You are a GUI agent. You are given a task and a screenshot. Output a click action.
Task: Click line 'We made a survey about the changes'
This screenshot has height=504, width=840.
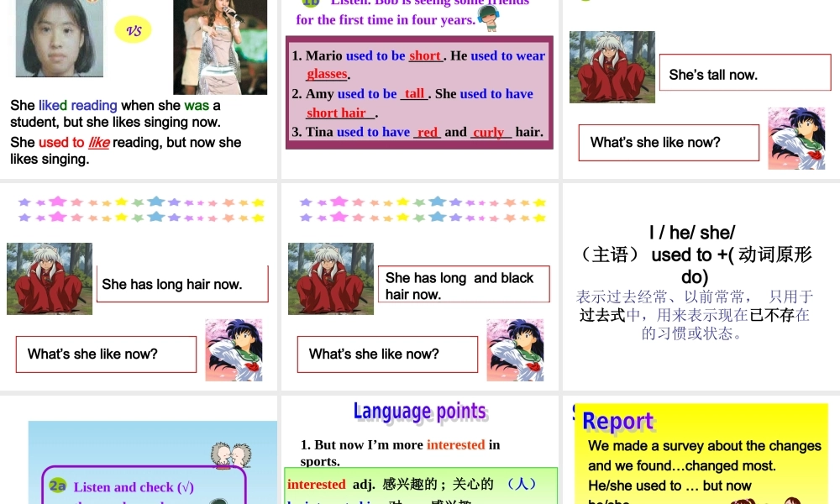coord(705,446)
